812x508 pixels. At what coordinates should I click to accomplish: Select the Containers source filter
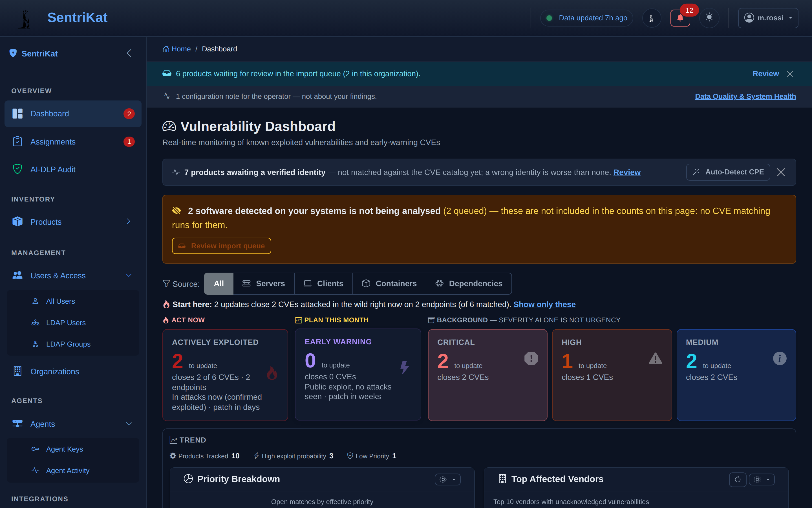tap(389, 284)
